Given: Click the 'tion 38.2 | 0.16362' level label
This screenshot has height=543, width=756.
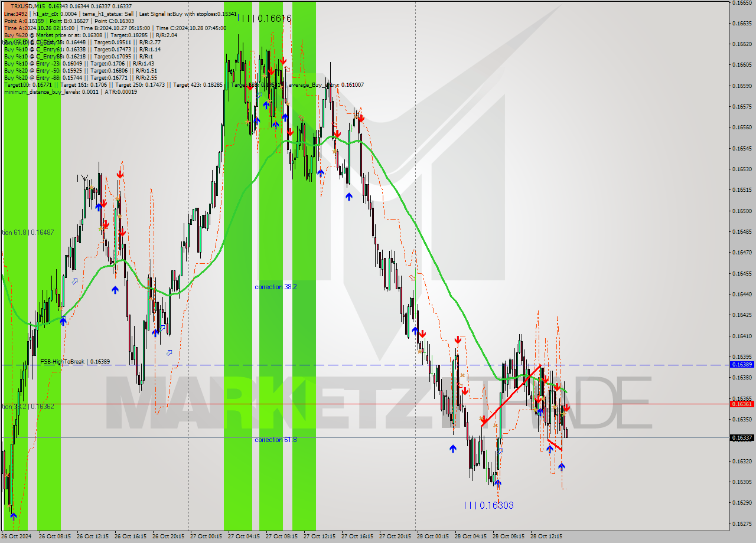Looking at the screenshot, I should (28, 407).
